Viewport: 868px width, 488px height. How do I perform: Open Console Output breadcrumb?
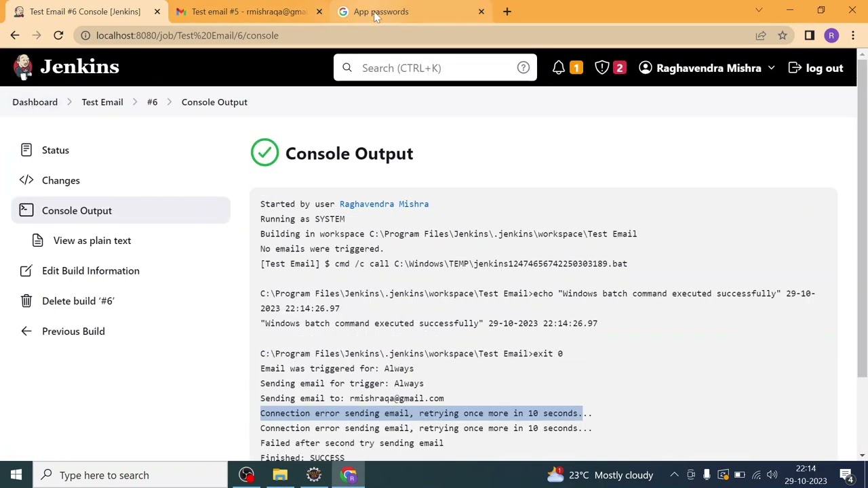coord(214,102)
